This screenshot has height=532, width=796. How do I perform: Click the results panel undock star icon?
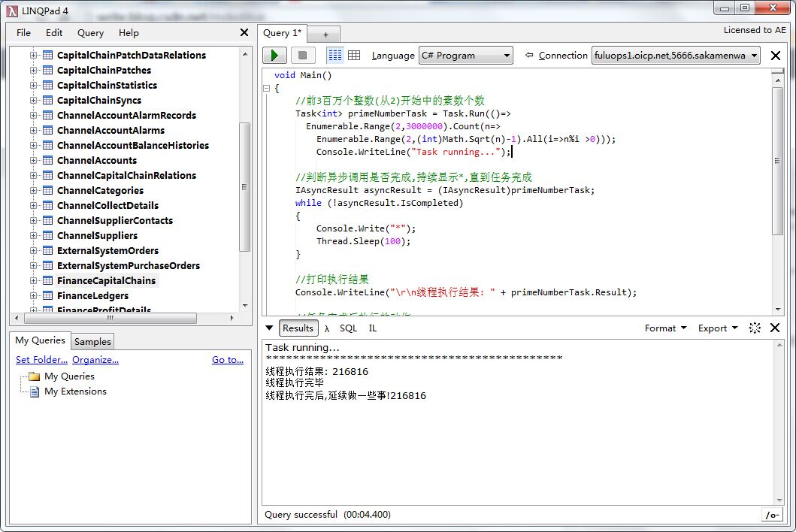(755, 328)
